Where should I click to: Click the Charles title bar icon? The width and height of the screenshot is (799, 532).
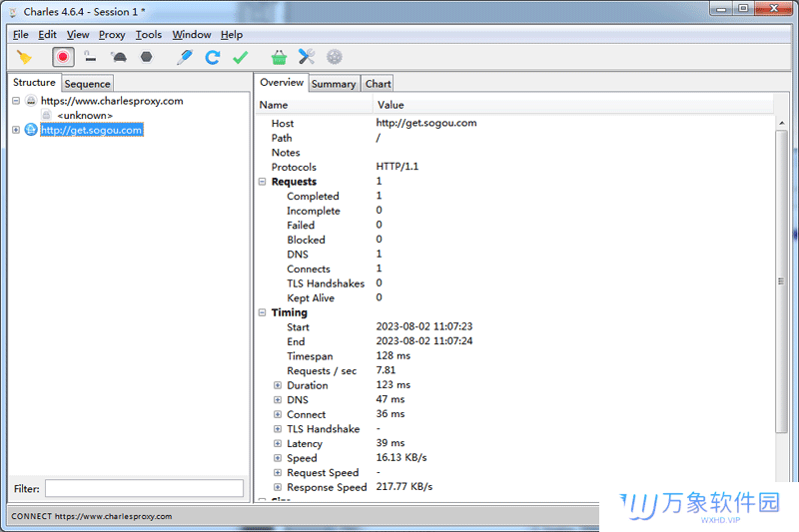coord(13,12)
